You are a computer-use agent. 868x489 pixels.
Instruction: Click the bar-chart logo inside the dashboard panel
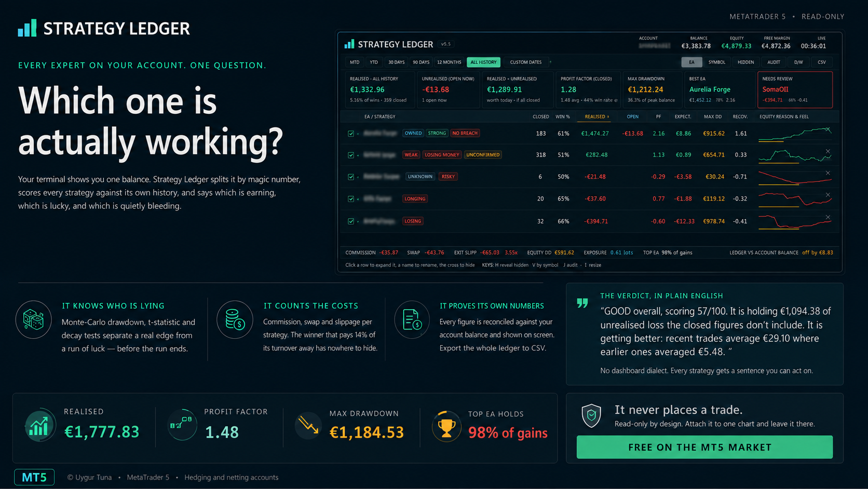pyautogui.click(x=349, y=44)
